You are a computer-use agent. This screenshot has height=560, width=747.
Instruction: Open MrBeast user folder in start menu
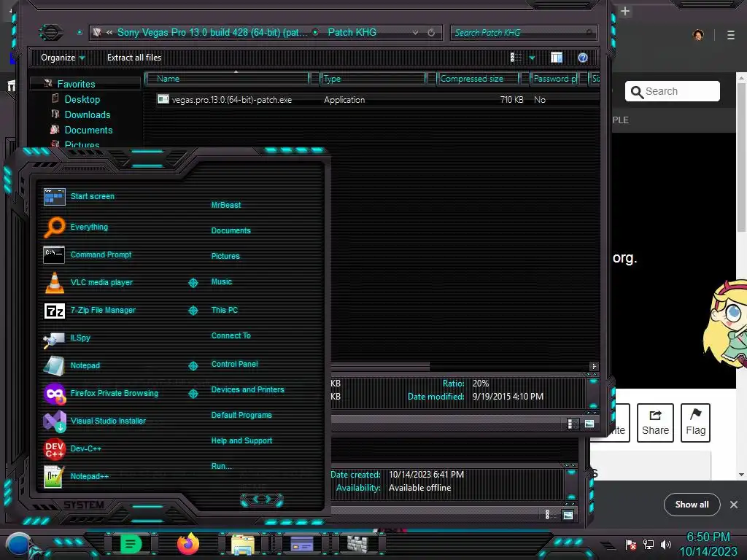coord(226,205)
